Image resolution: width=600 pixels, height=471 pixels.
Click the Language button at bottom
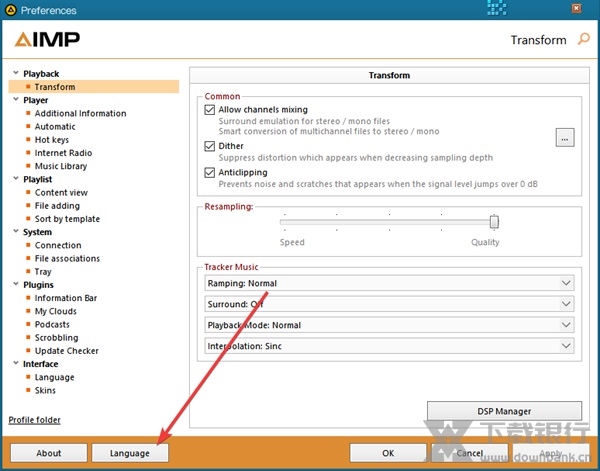[130, 453]
